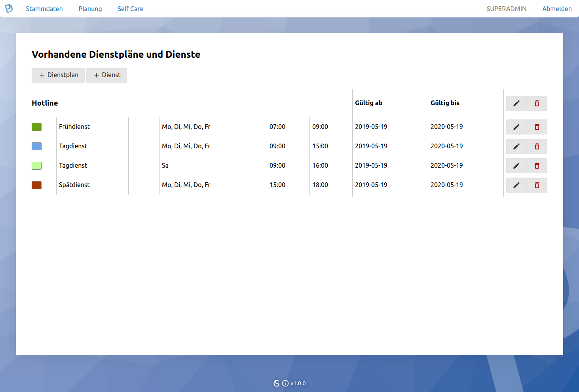Add a new Dienst with + Dienst
The height and width of the screenshot is (392, 579).
tap(106, 75)
